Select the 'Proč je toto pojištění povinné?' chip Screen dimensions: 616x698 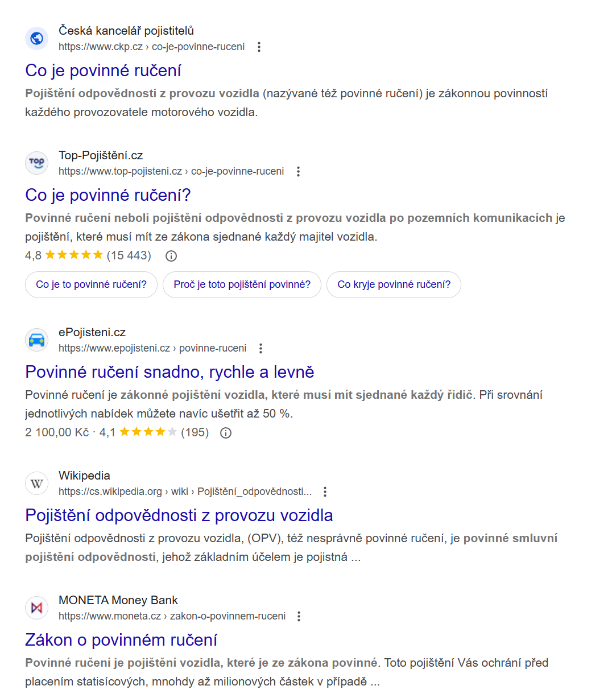click(242, 284)
